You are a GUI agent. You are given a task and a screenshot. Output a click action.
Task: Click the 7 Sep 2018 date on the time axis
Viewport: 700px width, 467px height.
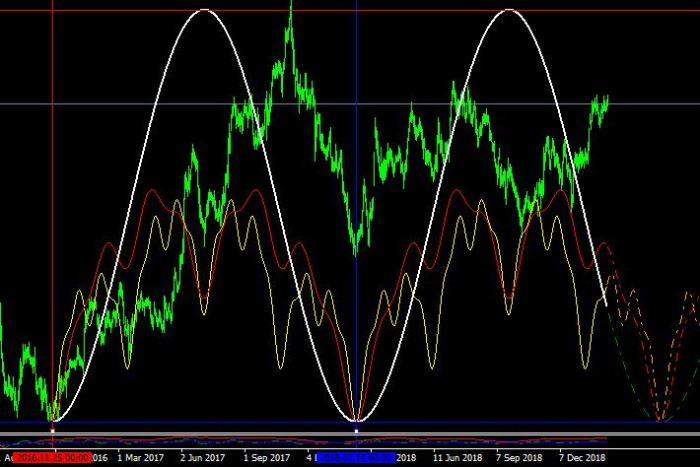point(520,457)
